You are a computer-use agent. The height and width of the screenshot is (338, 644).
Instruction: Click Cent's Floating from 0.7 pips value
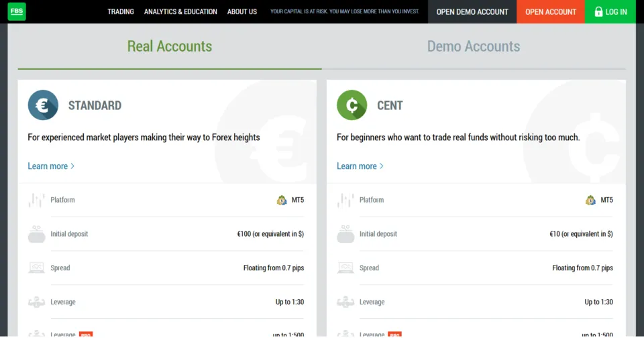click(x=582, y=268)
